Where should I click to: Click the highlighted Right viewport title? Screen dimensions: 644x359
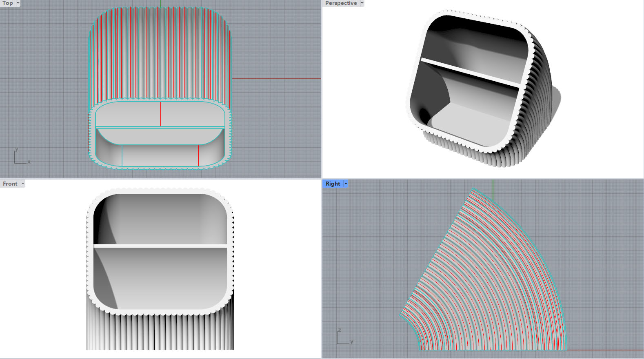pyautogui.click(x=333, y=184)
